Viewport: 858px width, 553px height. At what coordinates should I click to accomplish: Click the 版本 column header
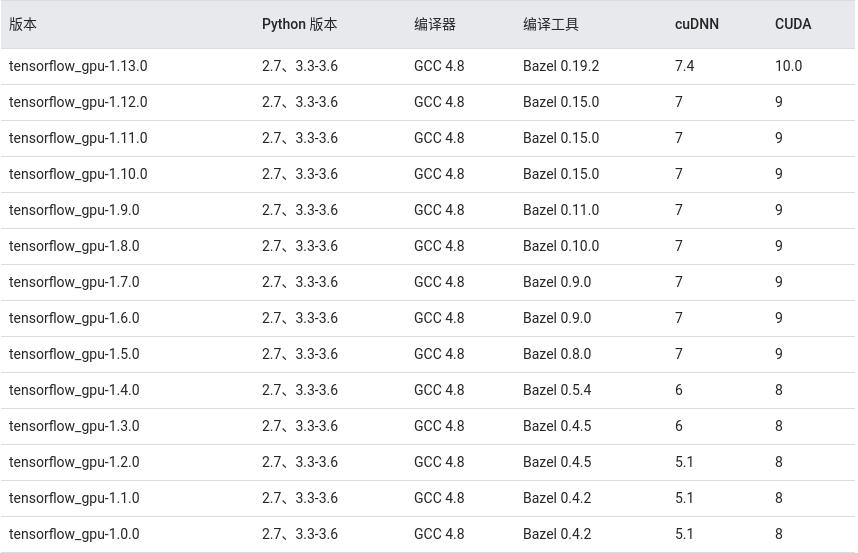23,24
